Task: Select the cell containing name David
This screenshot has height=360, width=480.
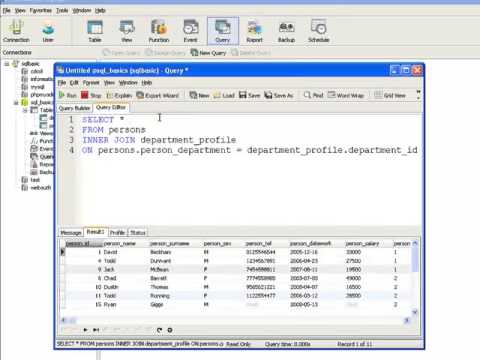Action: tap(126, 252)
